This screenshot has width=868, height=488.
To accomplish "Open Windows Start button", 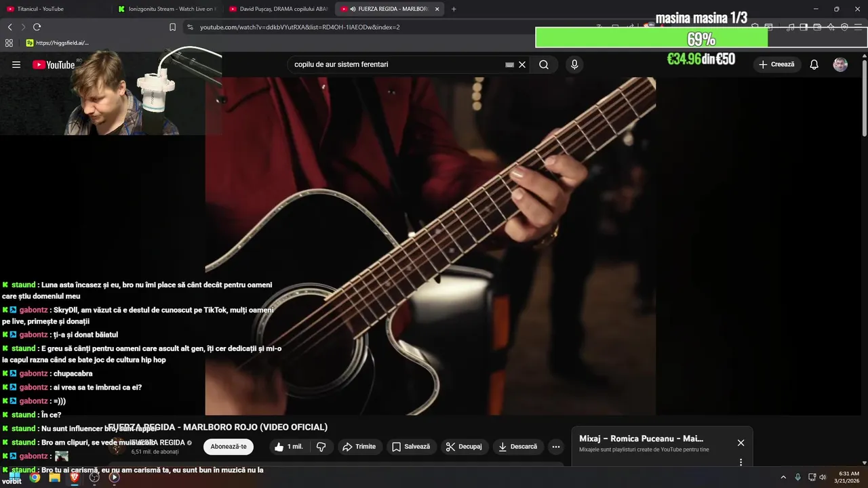I will pos(14,476).
